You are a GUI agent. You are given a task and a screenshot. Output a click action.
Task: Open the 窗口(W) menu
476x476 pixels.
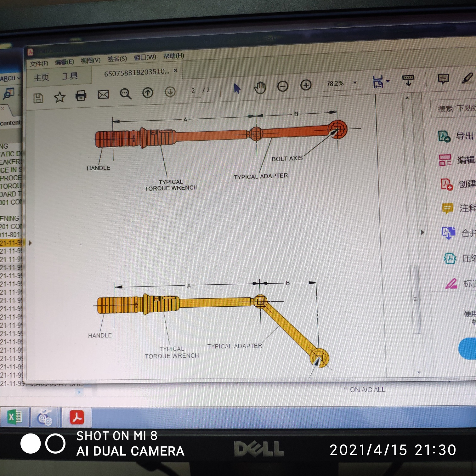coord(145,58)
